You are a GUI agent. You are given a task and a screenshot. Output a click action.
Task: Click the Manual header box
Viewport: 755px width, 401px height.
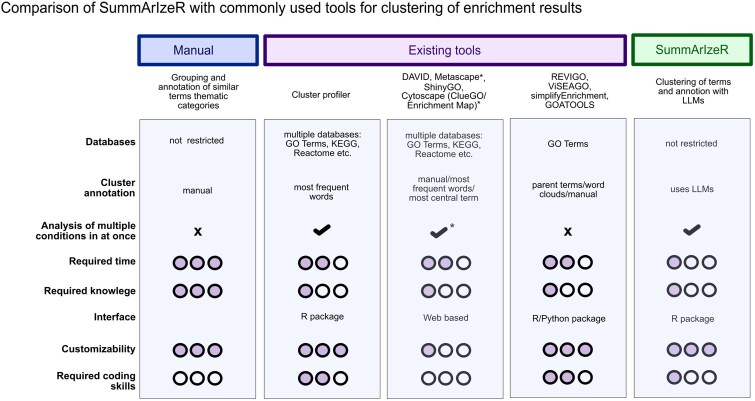198,50
